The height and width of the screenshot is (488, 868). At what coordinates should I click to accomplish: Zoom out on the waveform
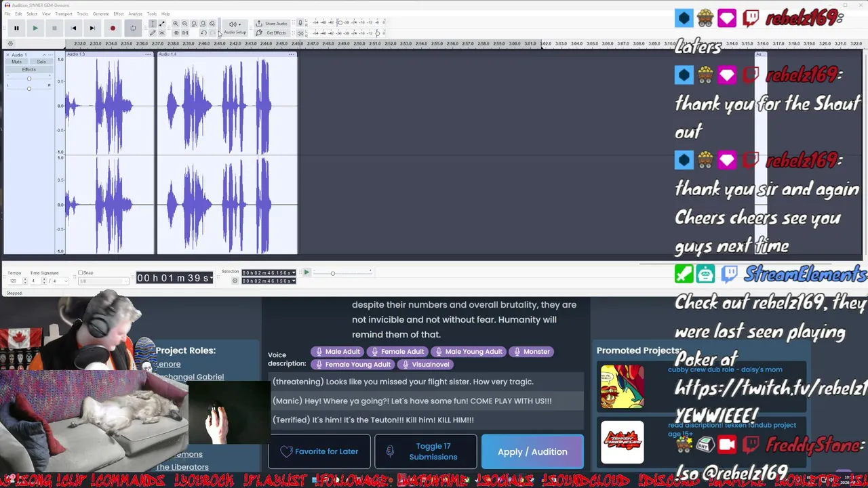[x=184, y=24]
